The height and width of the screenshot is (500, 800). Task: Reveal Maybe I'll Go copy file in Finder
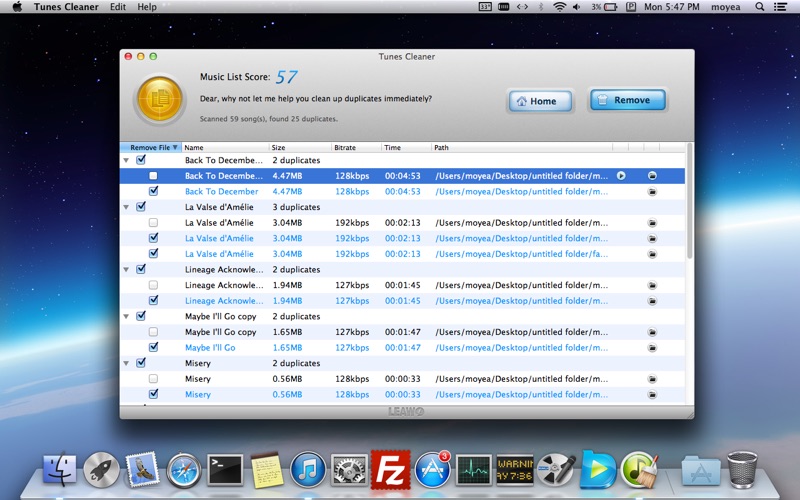pyautogui.click(x=652, y=332)
